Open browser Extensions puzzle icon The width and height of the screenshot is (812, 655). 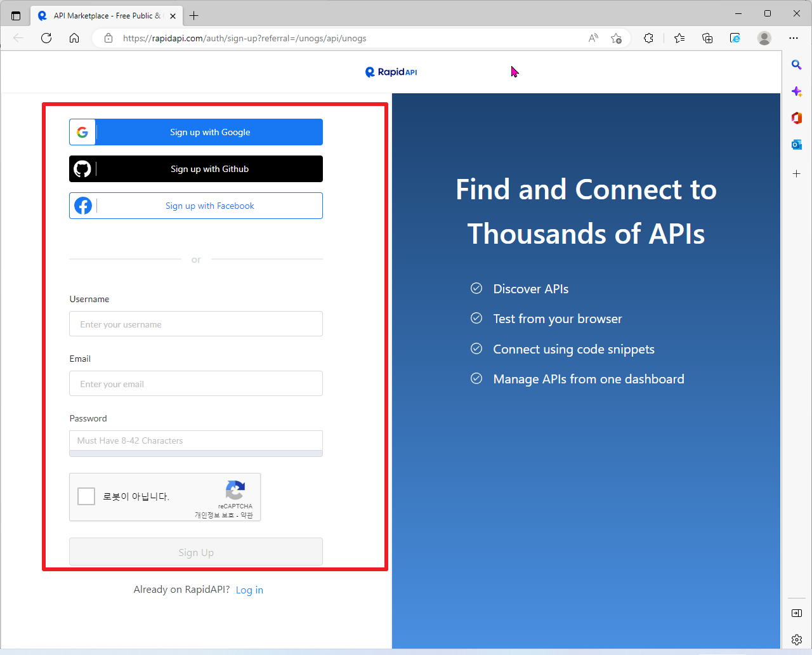pos(648,38)
